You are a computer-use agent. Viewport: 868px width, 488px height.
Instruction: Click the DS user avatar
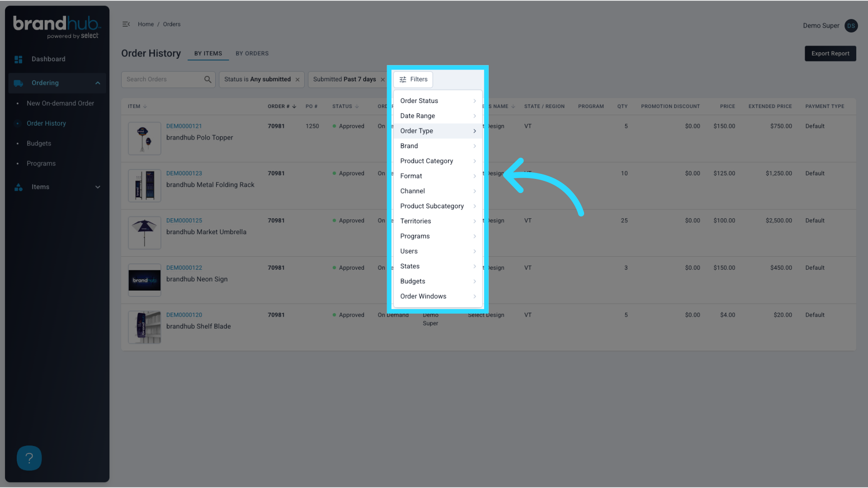click(851, 26)
